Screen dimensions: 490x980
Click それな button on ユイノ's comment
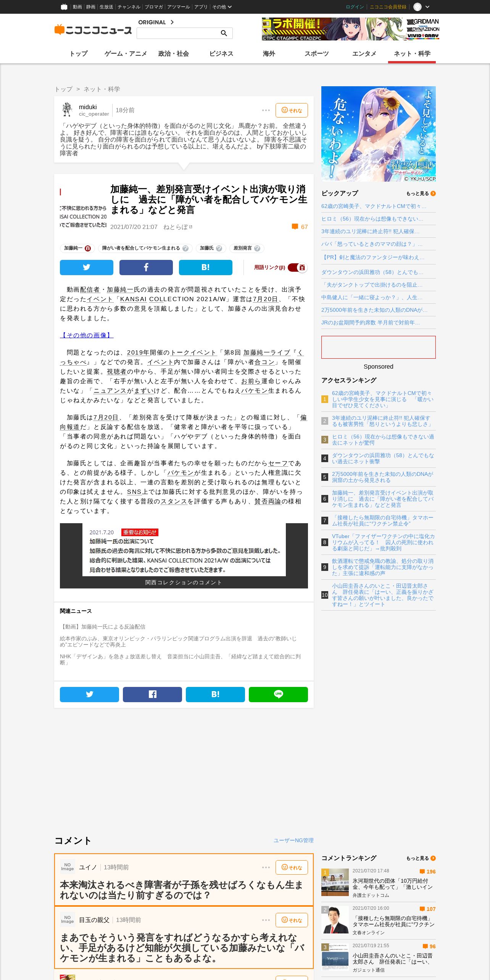click(x=292, y=867)
